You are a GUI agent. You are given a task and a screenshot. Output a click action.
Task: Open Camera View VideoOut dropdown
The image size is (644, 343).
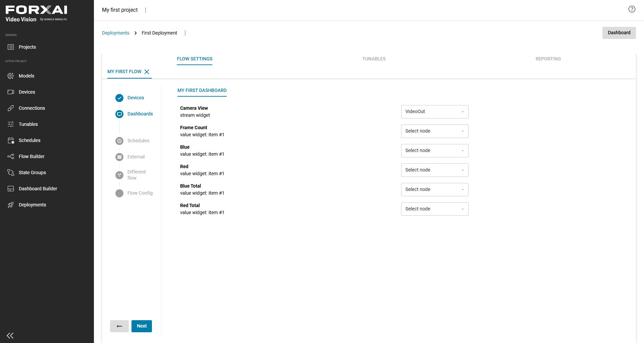click(435, 112)
